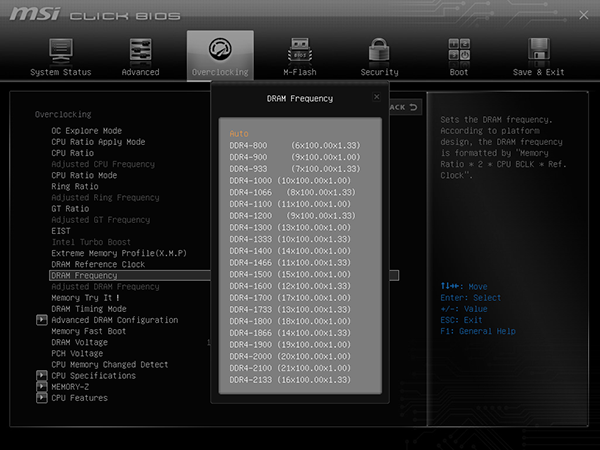
Task: Open the System Status monitor icon
Action: (x=61, y=50)
